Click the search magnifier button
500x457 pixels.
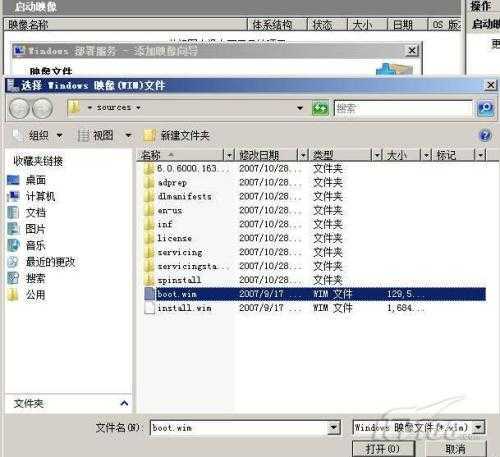(485, 108)
